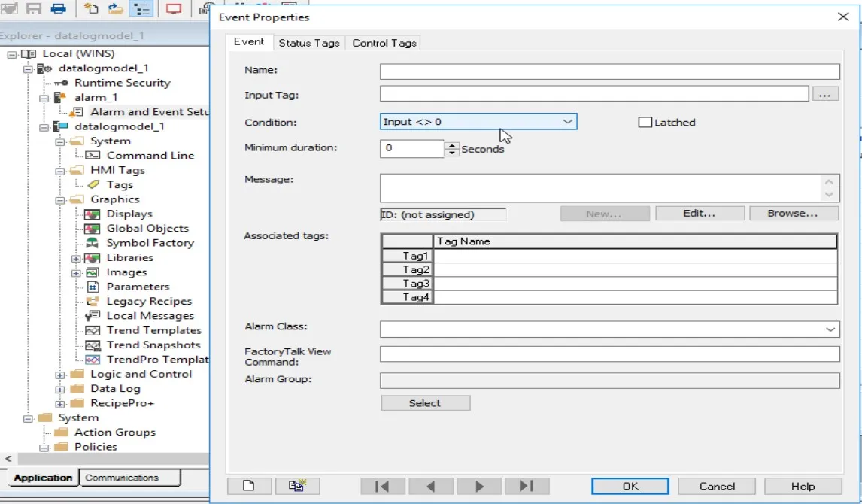
Task: Click the Edit... message button
Action: tap(700, 213)
